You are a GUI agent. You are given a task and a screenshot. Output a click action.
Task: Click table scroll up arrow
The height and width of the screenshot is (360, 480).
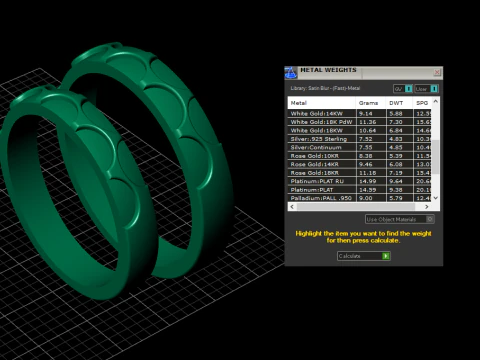tap(435, 101)
